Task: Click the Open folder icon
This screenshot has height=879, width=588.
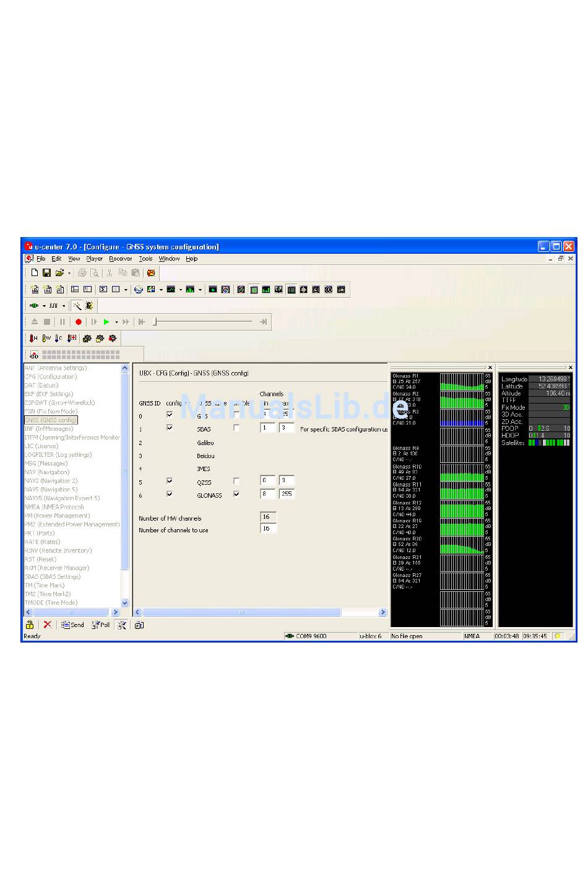Action: (x=59, y=273)
